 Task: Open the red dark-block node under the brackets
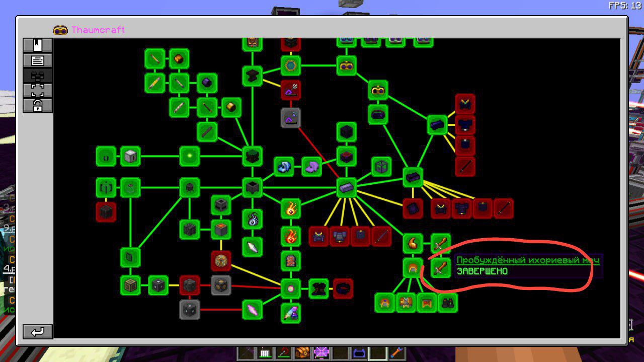tap(106, 212)
